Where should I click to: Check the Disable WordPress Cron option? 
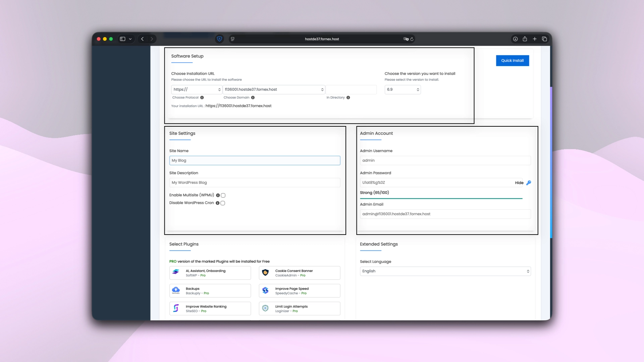click(x=222, y=203)
